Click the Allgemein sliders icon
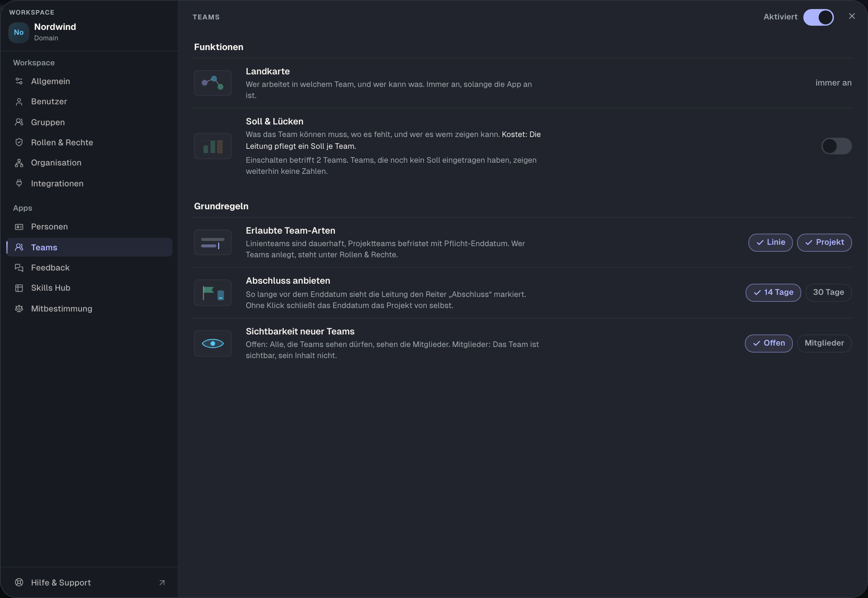Viewport: 868px width, 598px height. click(x=19, y=81)
